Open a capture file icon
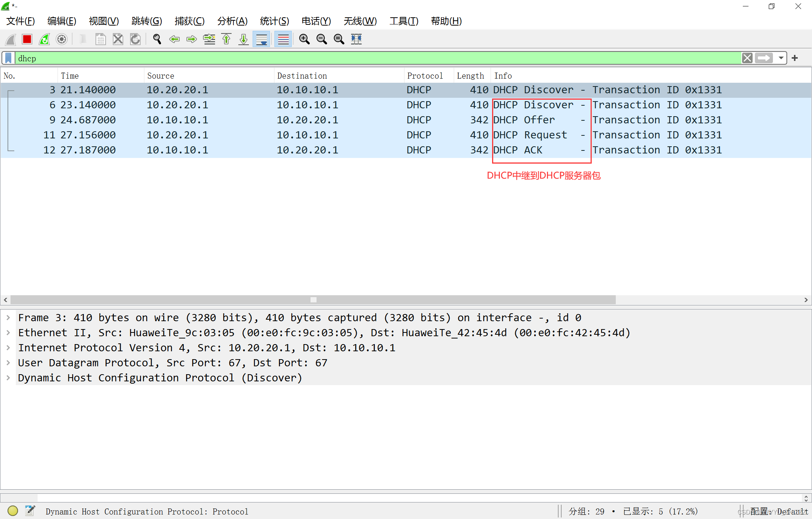The width and height of the screenshot is (812, 519). point(83,39)
